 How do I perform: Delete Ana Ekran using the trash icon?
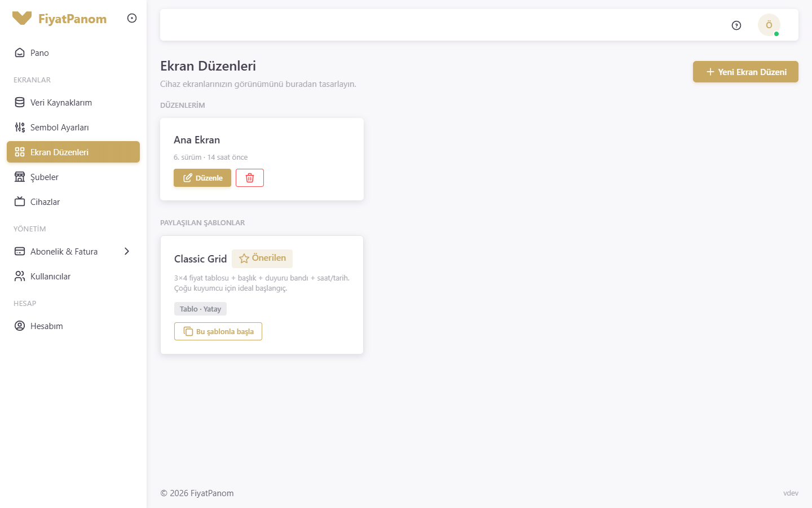pos(250,178)
